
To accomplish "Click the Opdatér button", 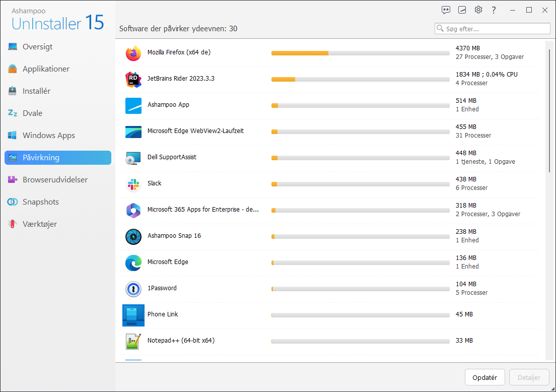I will click(484, 377).
